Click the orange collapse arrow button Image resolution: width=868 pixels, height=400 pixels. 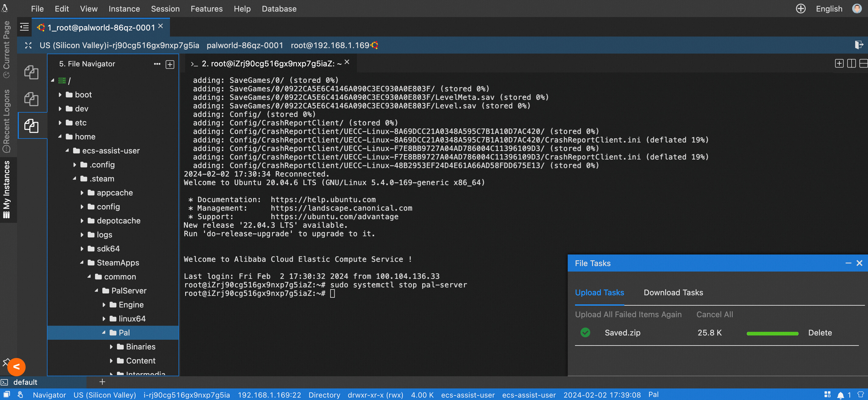pos(16,367)
